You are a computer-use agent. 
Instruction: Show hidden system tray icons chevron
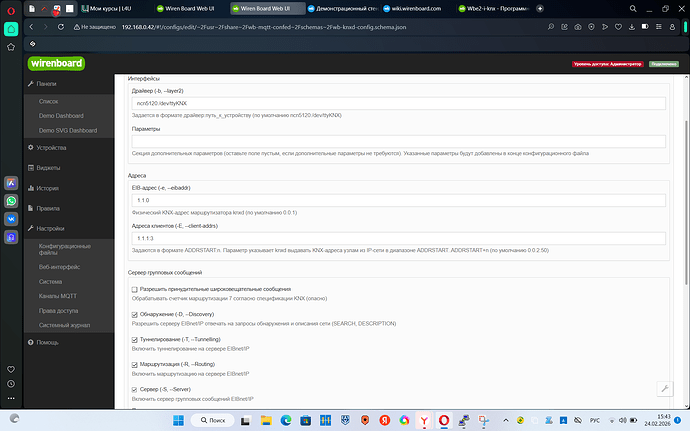tap(506, 420)
